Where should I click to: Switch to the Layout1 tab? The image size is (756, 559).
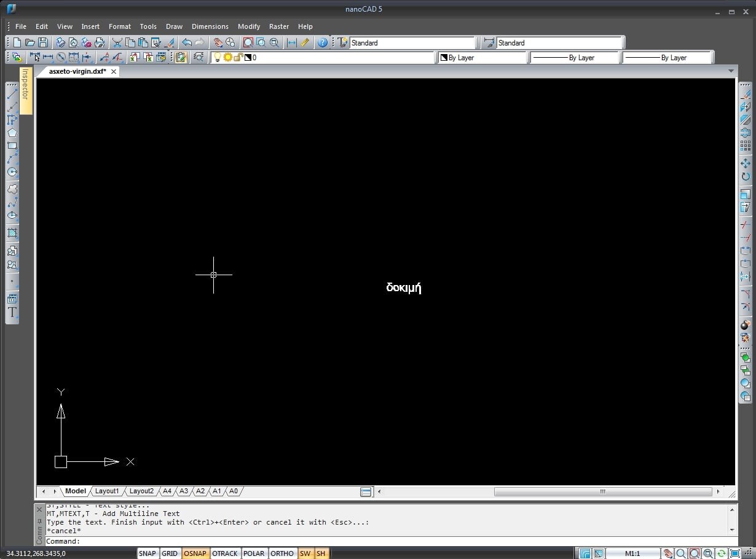point(107,491)
